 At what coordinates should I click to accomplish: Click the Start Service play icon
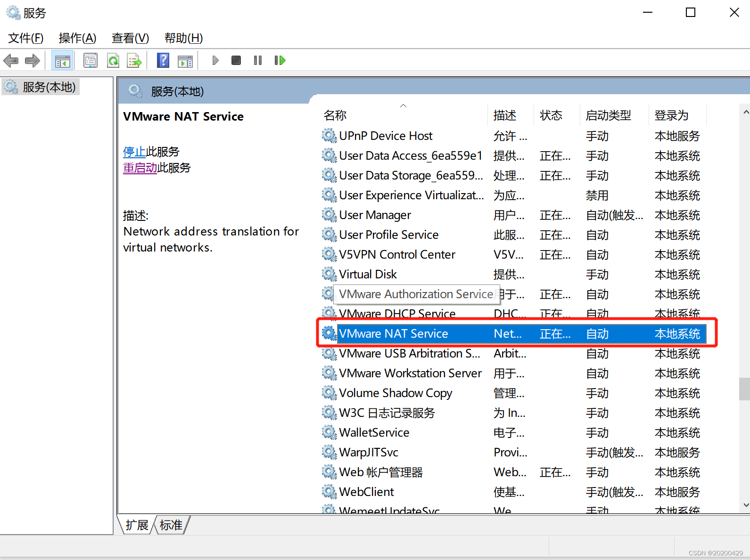coord(215,60)
